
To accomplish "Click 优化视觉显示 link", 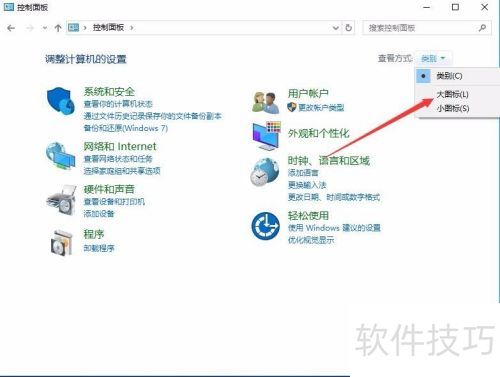I will click(x=311, y=240).
